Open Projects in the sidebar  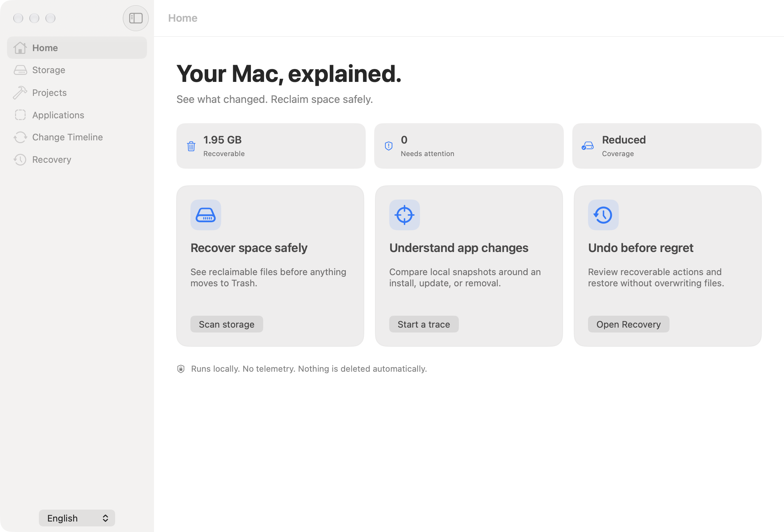pos(77,93)
